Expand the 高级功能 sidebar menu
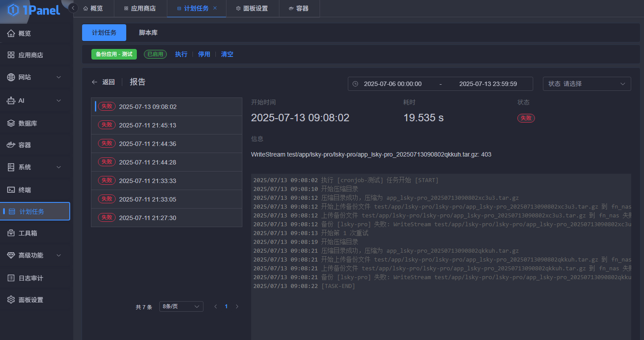Viewport: 644px width, 340px height. [x=35, y=255]
